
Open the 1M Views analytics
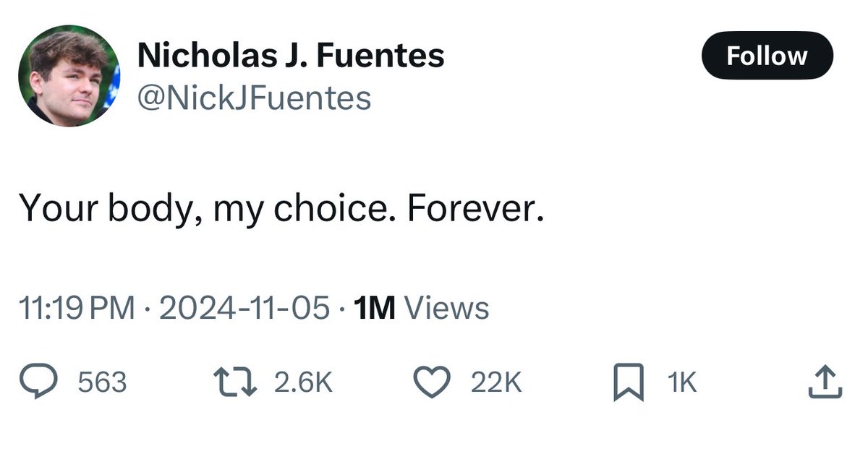pos(421,309)
